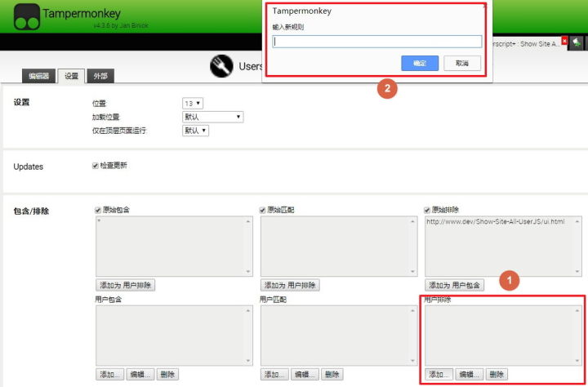Open the 外部 tab

click(x=100, y=76)
